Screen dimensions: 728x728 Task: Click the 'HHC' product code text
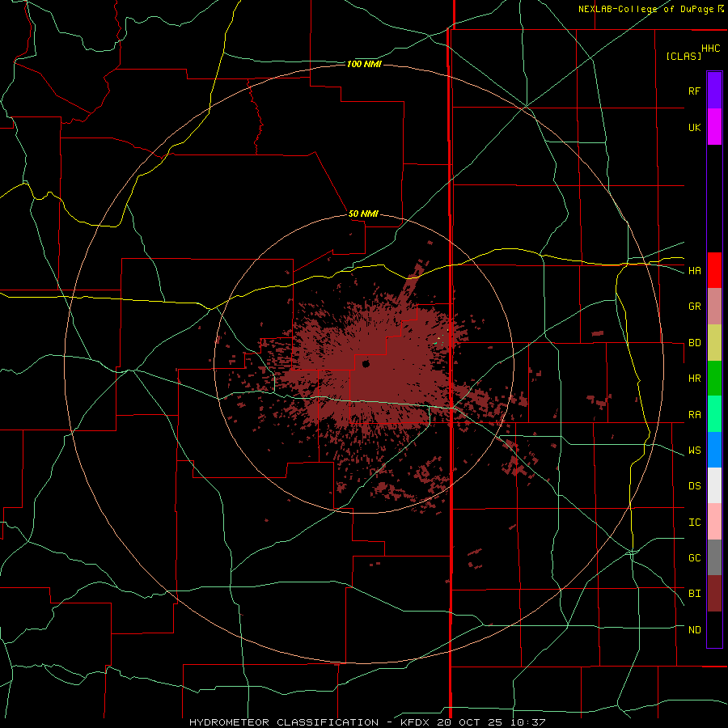pos(710,49)
